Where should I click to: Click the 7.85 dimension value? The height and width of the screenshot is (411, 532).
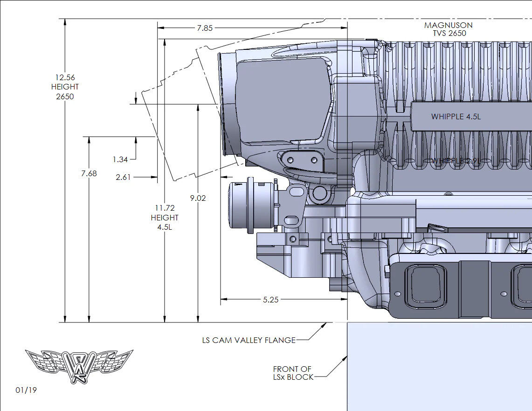click(205, 28)
